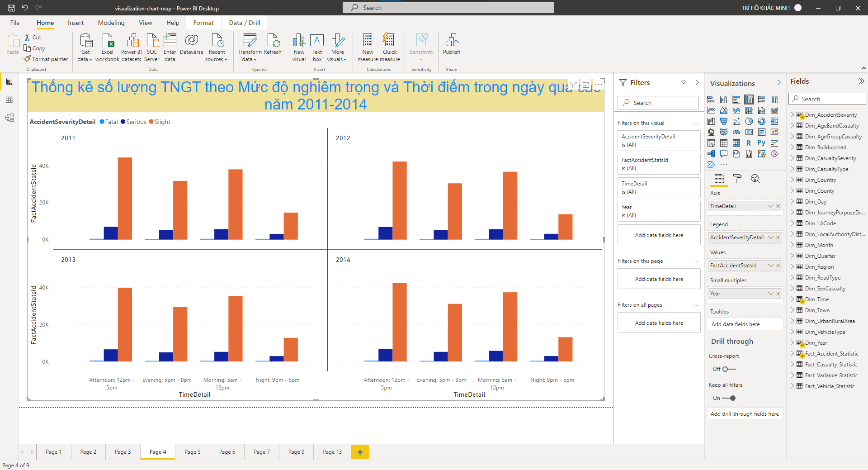Pick the Q&A speech bubble visual

pyautogui.click(x=724, y=154)
